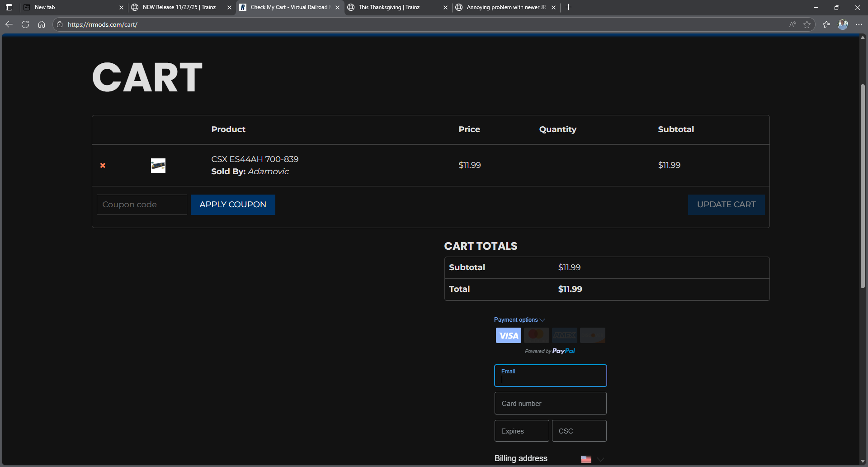The image size is (868, 467).
Task: Select Discover card payment icon
Action: [x=593, y=335]
